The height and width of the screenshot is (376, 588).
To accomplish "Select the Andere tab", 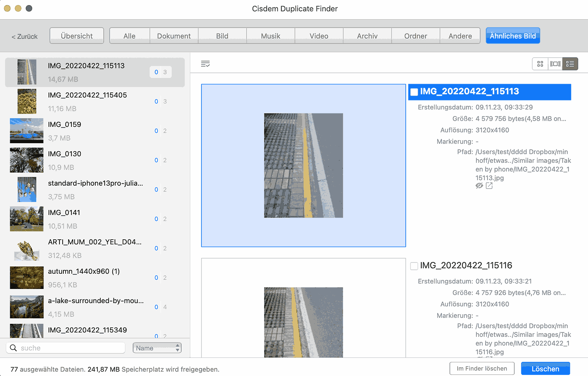I will (x=460, y=36).
